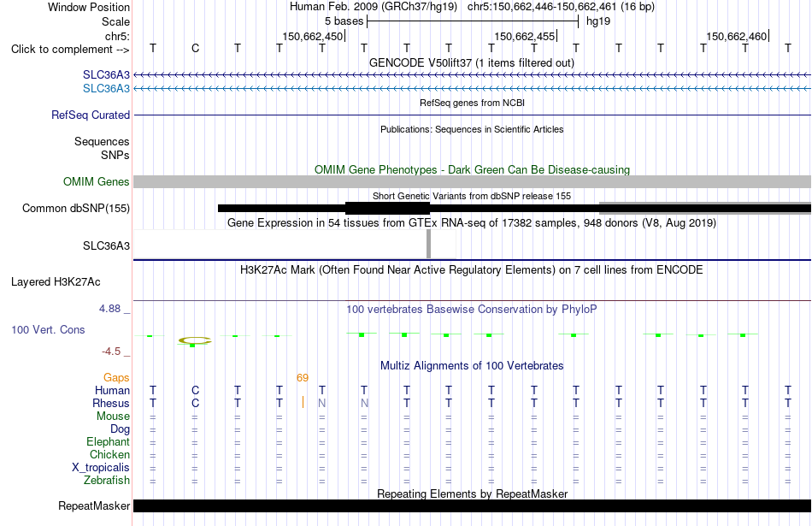Image resolution: width=812 pixels, height=526 pixels.
Task: Click the gray GTEx expression bar
Action: coord(428,244)
